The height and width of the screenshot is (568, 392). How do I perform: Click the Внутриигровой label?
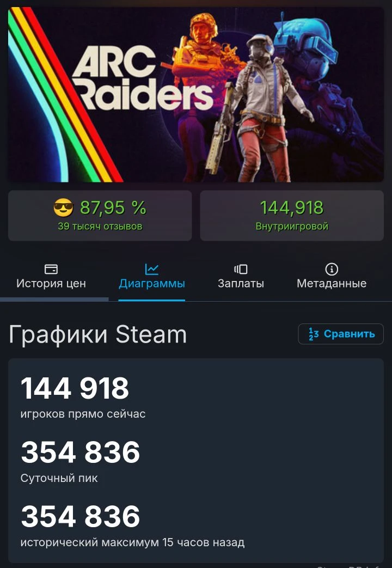tap(292, 227)
